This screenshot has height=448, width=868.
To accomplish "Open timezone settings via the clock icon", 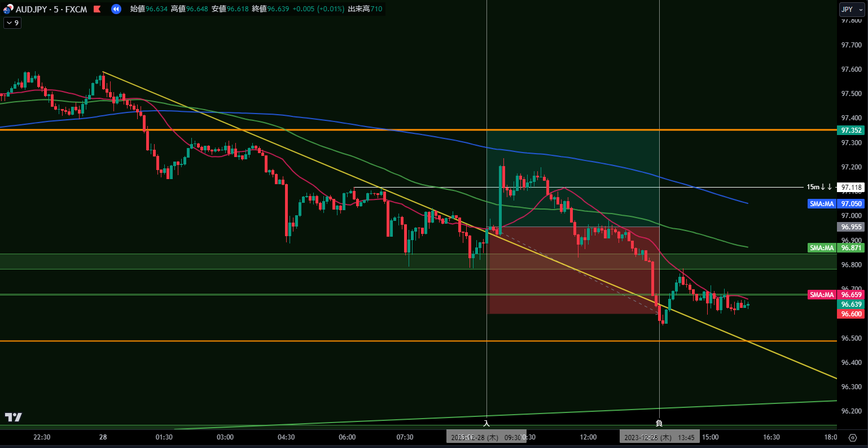I will [853, 437].
